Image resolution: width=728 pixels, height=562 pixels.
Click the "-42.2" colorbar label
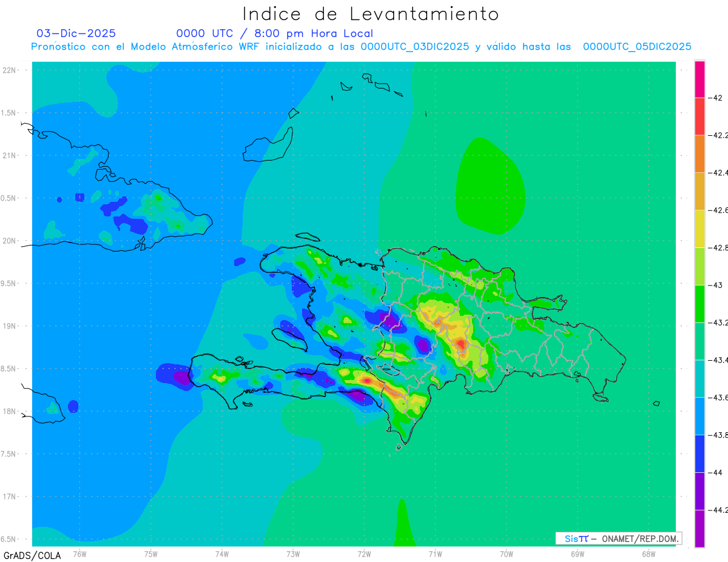(x=718, y=135)
